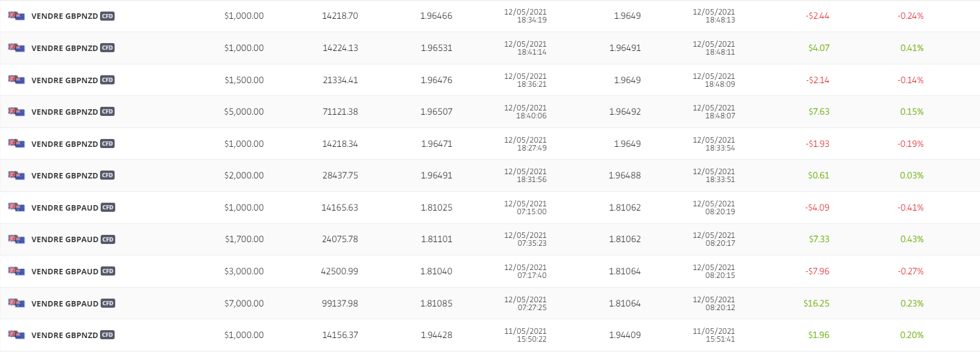
Task: Click the 0.43% gain percentage
Action: pos(911,239)
